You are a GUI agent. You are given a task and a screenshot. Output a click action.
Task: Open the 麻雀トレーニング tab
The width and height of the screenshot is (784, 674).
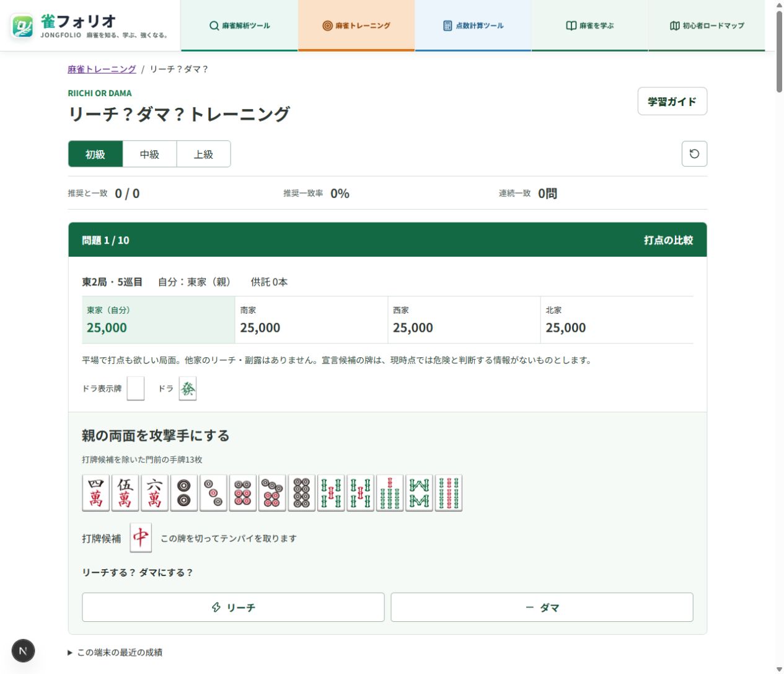[x=356, y=25]
